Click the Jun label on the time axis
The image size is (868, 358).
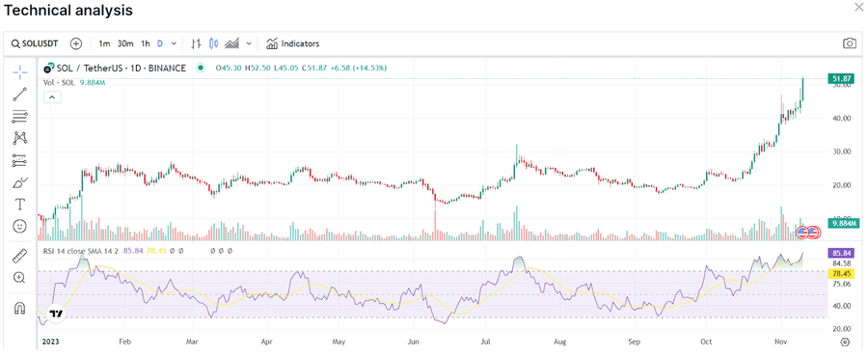[414, 342]
